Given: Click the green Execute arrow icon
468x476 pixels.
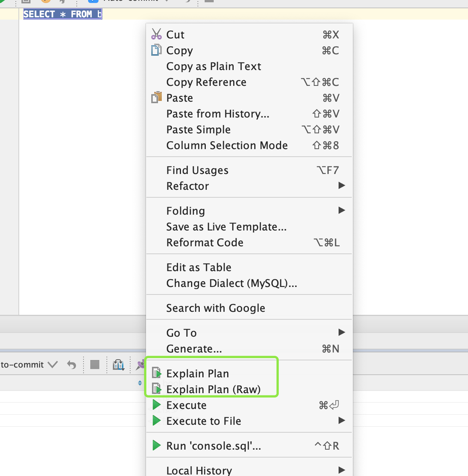Looking at the screenshot, I should [x=157, y=405].
